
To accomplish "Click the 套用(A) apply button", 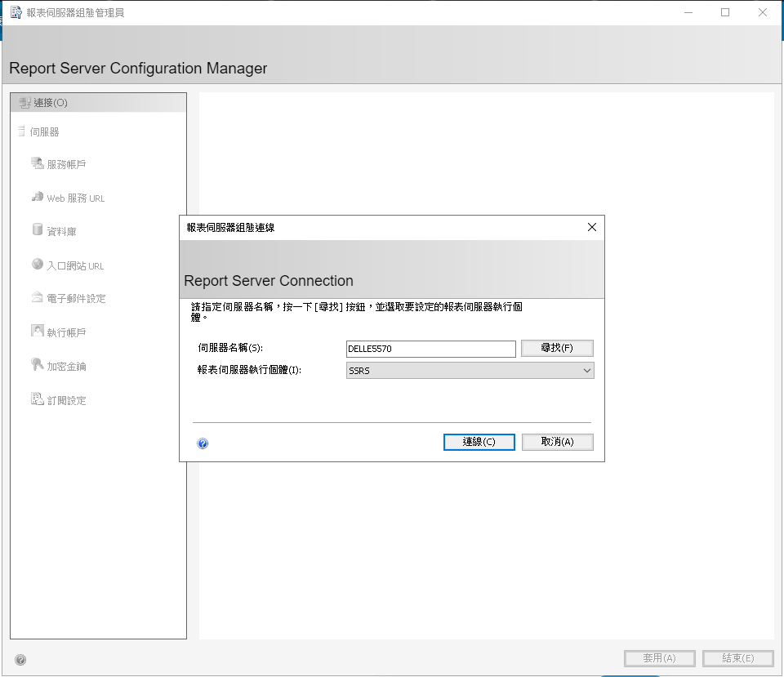I will [659, 658].
